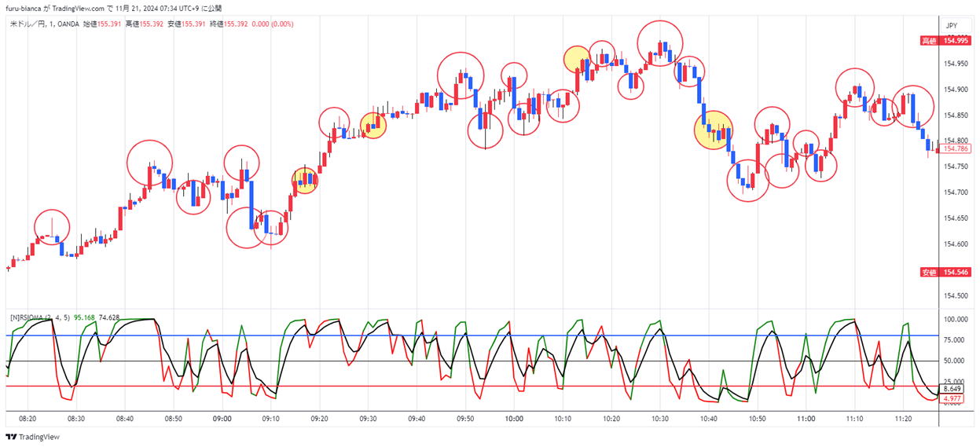Screen dimensions: 980x447
Task: Click the 08:20 time axis label
Action: (28, 419)
